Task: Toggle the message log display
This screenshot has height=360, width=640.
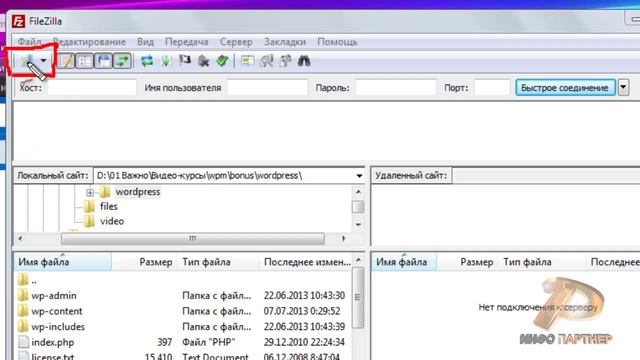Action: [x=66, y=61]
